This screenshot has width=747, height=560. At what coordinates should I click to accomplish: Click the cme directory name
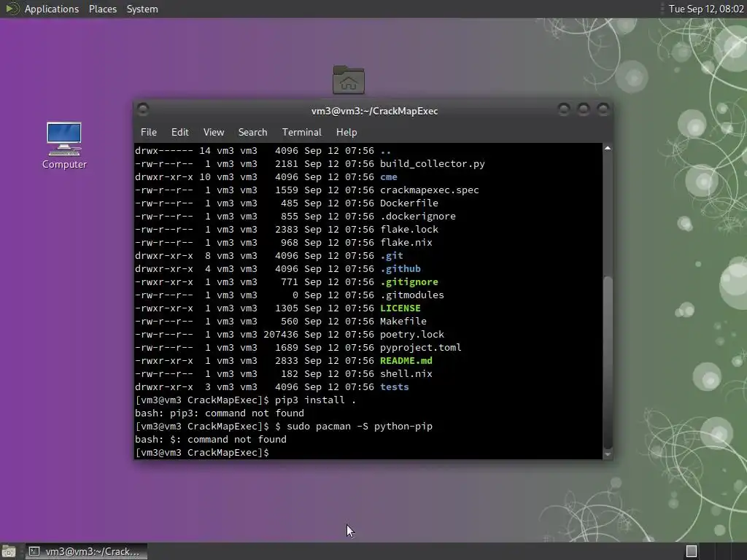[x=388, y=176]
